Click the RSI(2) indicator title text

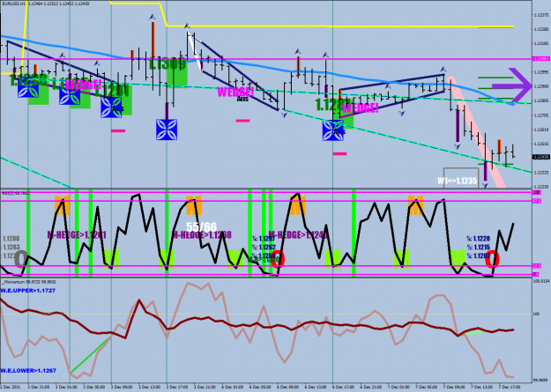[16, 193]
